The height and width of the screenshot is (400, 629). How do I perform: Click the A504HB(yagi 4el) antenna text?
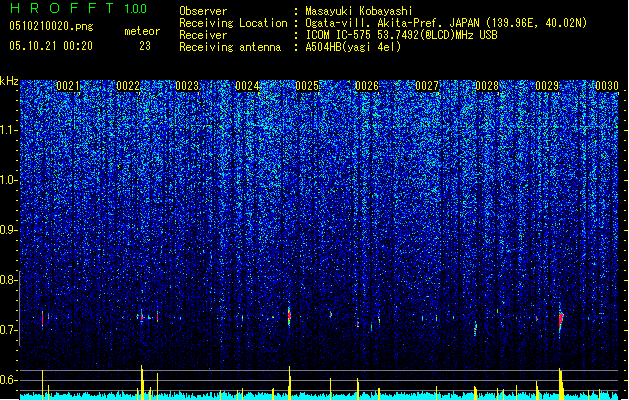353,47
